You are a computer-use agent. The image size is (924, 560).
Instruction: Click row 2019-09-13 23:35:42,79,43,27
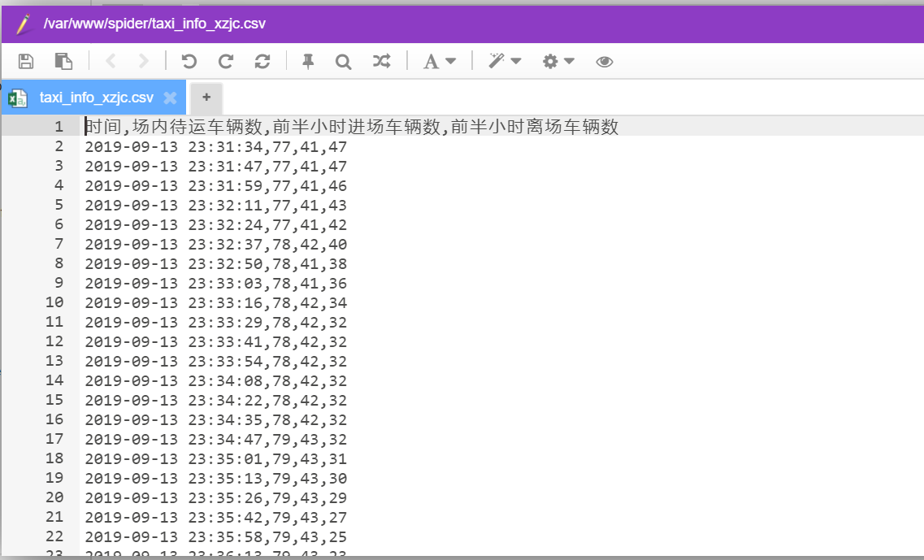[215, 516]
